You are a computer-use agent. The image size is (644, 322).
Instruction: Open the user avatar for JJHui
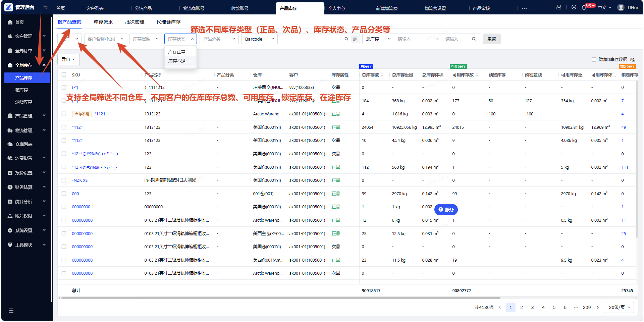point(621,7)
